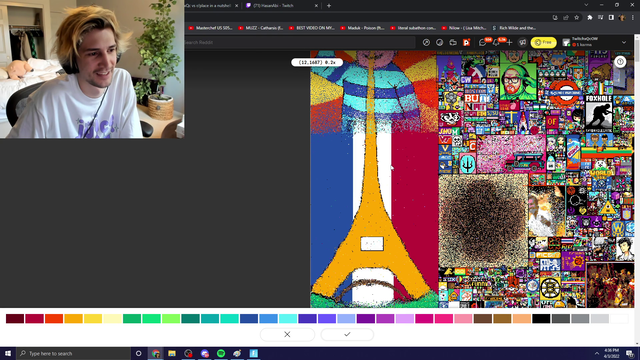
Task: Open Discord from the taskbar
Action: pyautogui.click(x=204, y=353)
